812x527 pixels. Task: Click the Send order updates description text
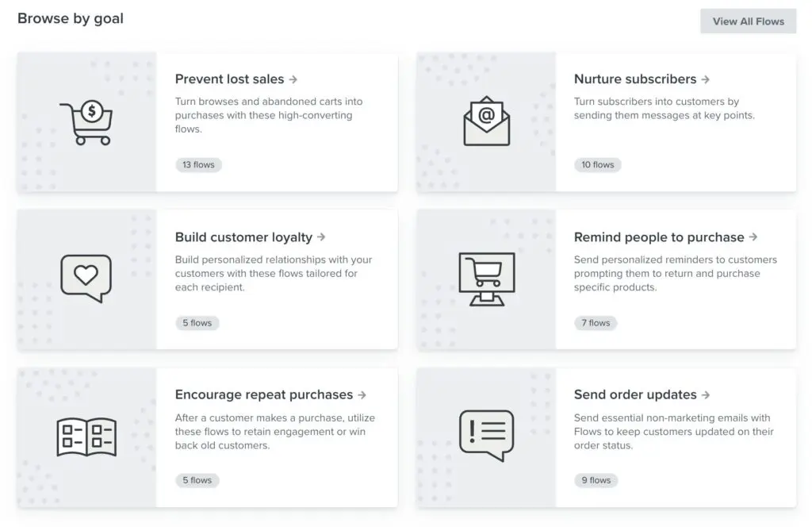pyautogui.click(x=673, y=432)
